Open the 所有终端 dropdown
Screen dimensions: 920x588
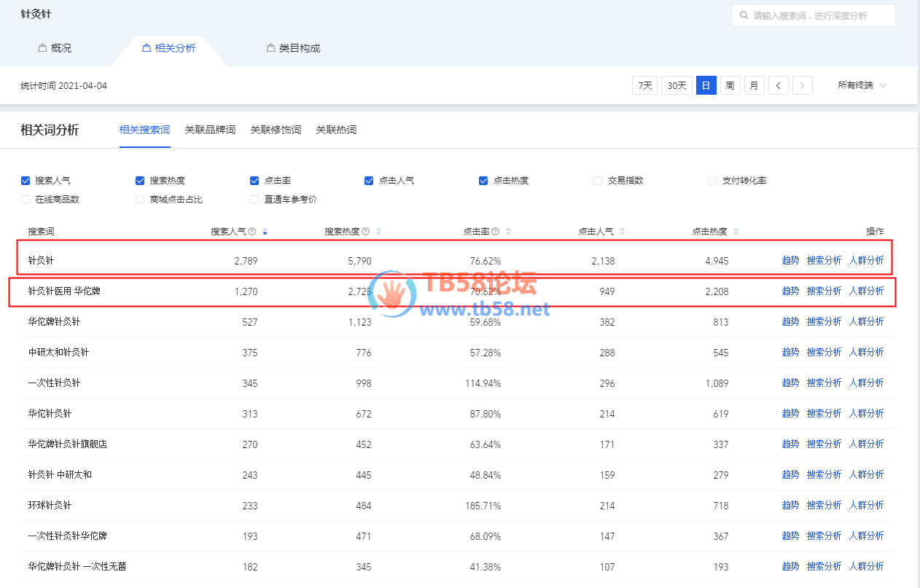(862, 85)
